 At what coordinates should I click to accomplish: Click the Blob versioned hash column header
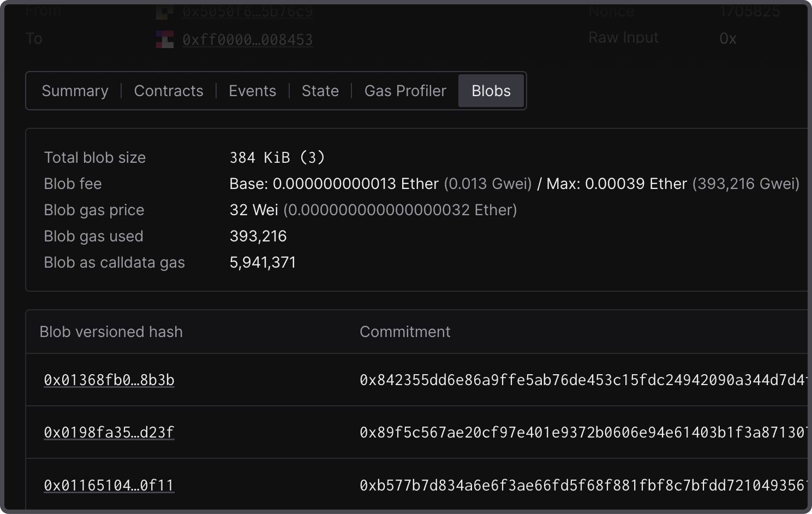tap(111, 332)
